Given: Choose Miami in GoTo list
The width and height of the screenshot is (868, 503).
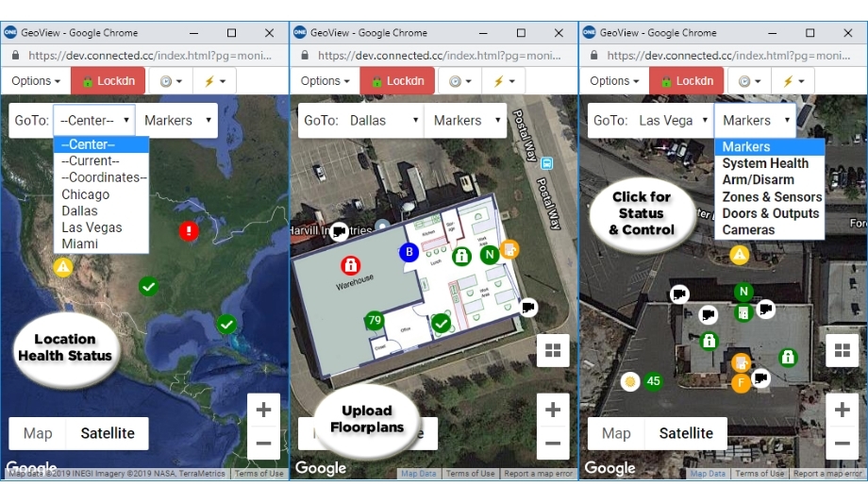Looking at the screenshot, I should pyautogui.click(x=101, y=243).
